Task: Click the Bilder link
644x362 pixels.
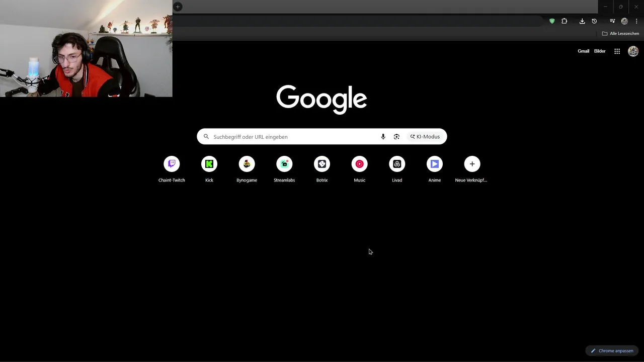Action: (600, 51)
